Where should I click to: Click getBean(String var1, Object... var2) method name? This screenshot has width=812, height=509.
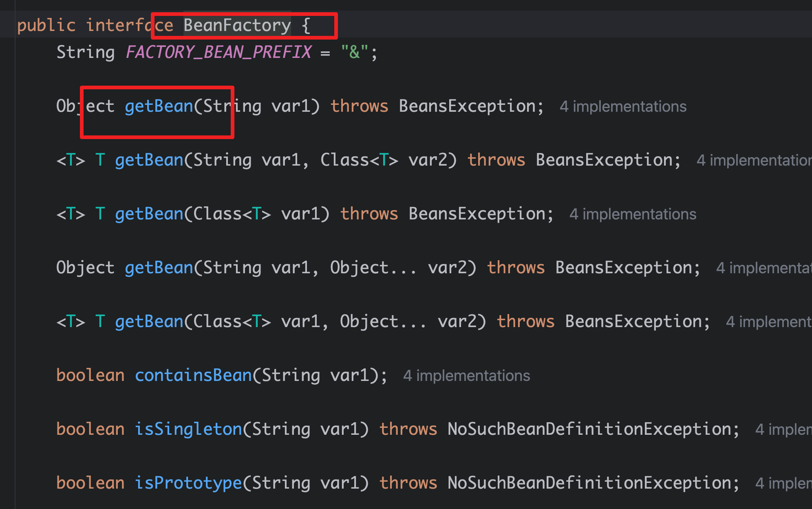click(159, 268)
